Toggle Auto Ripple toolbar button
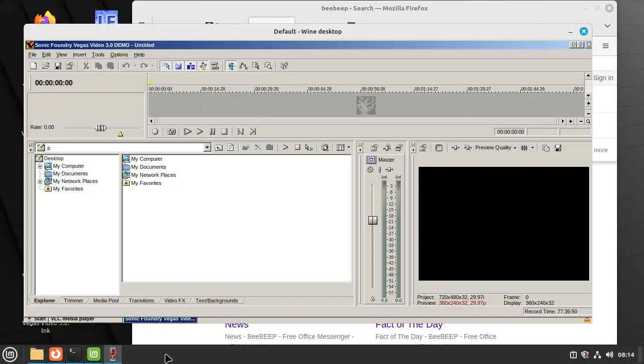 pyautogui.click(x=191, y=66)
